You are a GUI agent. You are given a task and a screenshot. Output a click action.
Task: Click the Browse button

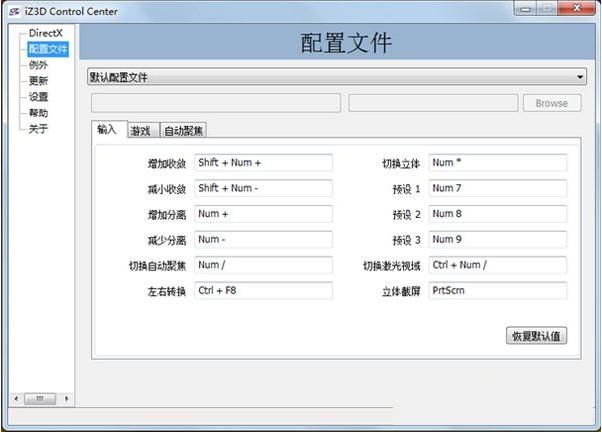552,103
